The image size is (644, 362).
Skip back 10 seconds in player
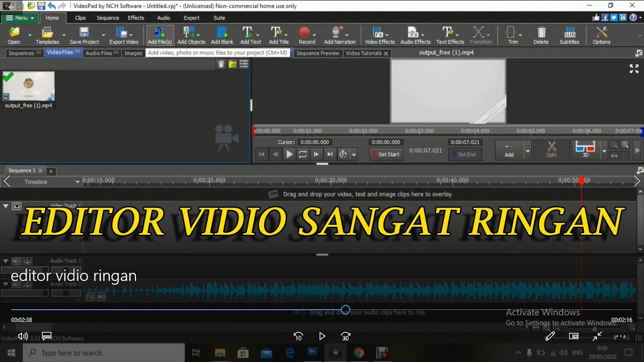pyautogui.click(x=298, y=336)
